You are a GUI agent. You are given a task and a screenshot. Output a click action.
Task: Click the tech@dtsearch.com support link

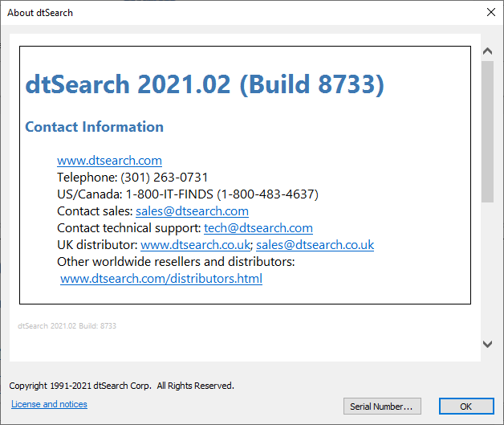click(258, 228)
